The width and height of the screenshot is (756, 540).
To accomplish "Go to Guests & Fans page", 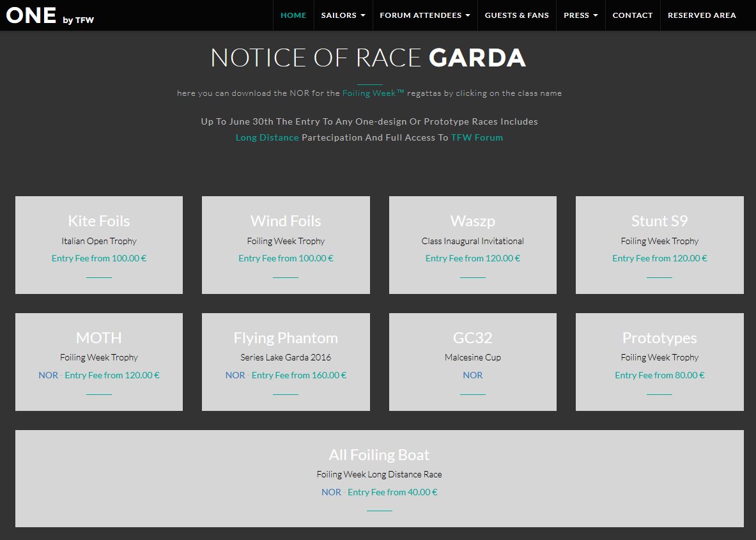I will point(516,15).
